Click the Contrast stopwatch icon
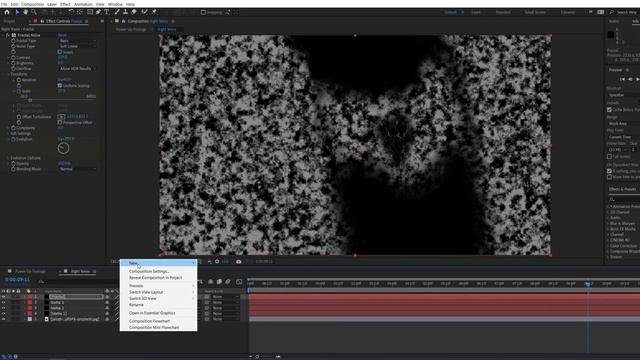Viewport: 640px width, 360px height. (13, 58)
